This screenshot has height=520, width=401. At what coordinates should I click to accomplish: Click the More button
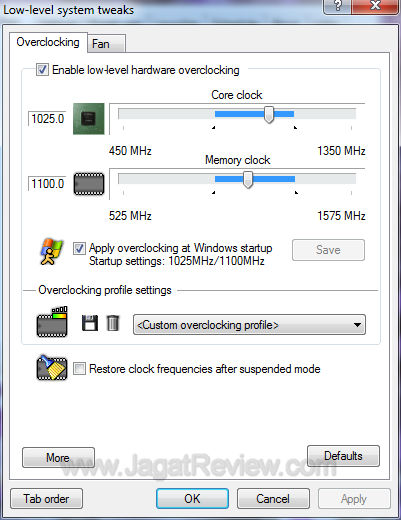58,458
